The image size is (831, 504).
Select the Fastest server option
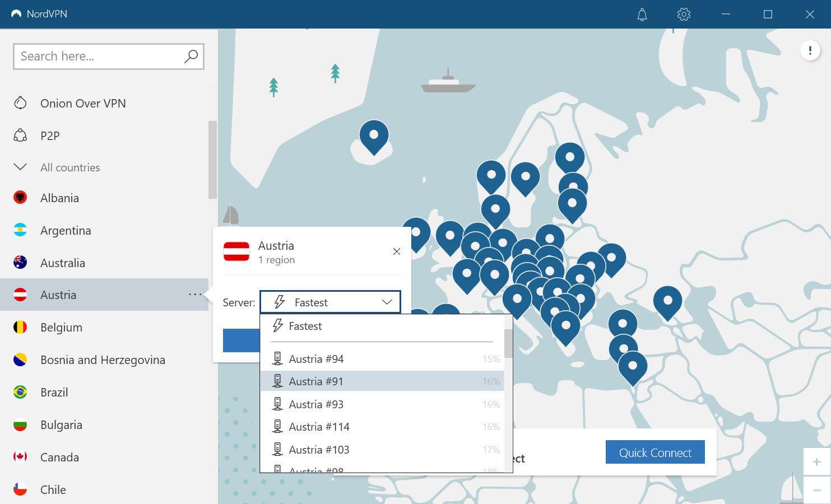(x=305, y=326)
